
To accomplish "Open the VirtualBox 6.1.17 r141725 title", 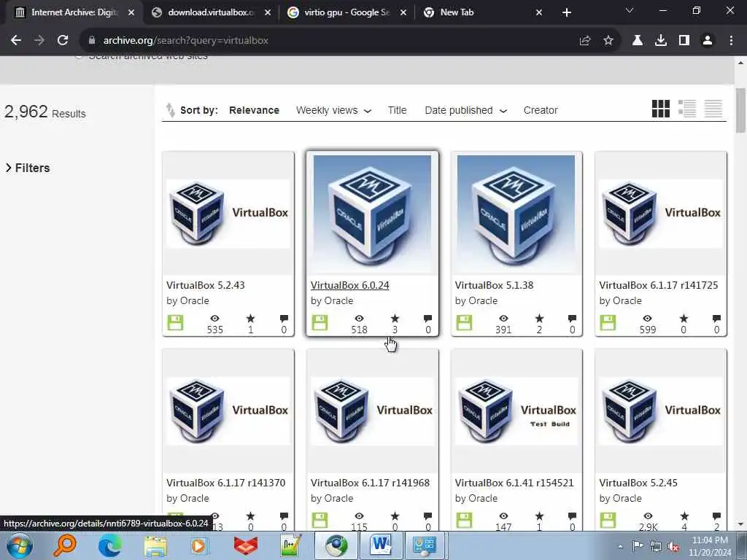I will point(659,285).
